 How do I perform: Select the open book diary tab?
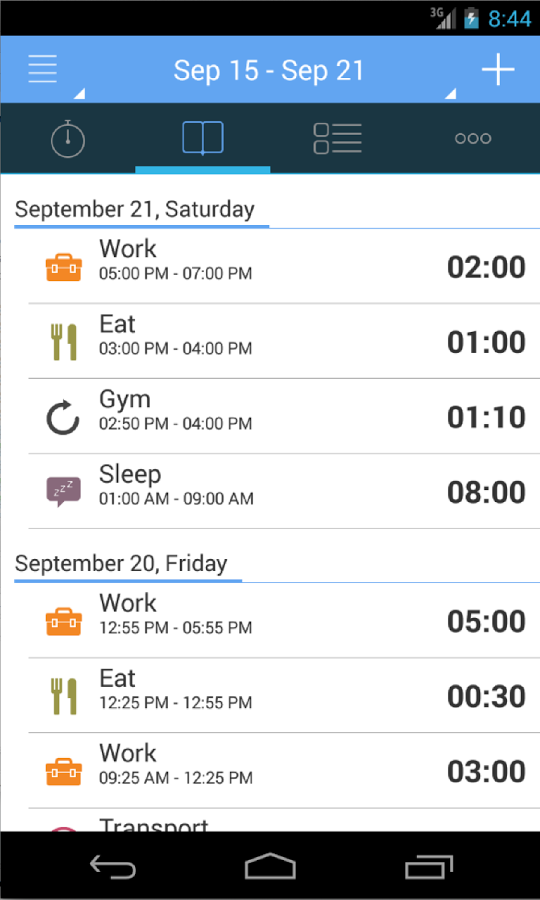point(203,138)
